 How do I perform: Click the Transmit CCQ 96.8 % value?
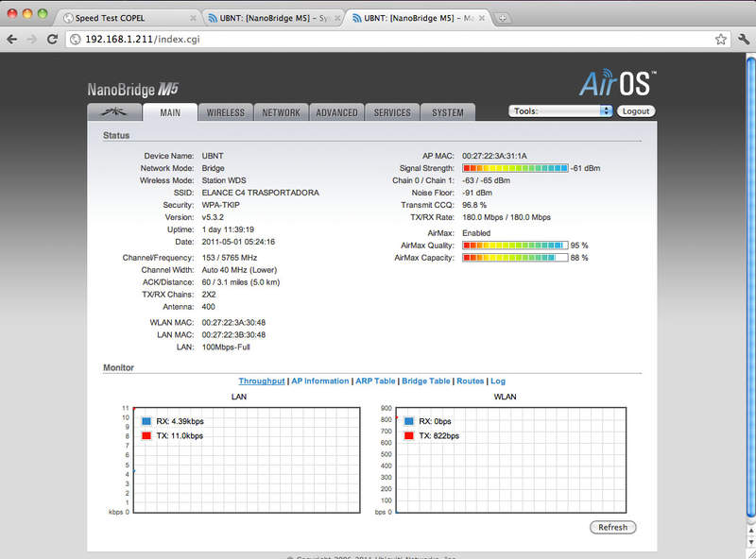[x=474, y=205]
